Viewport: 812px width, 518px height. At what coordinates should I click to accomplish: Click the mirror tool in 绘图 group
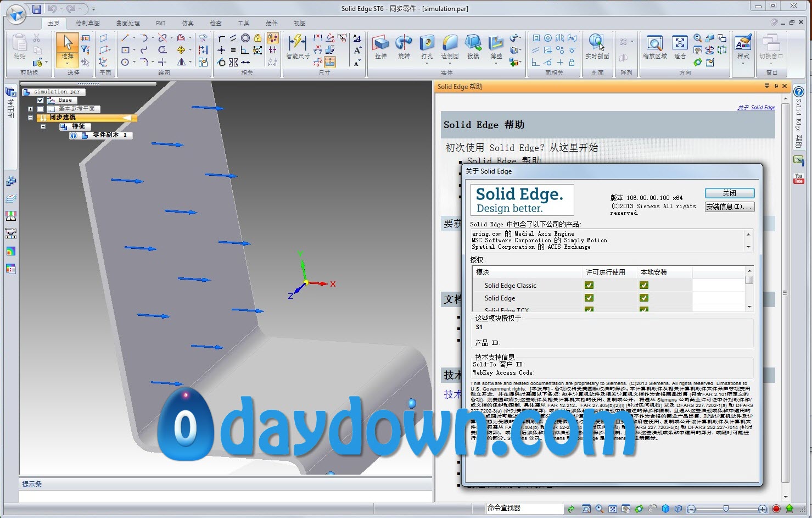(181, 62)
